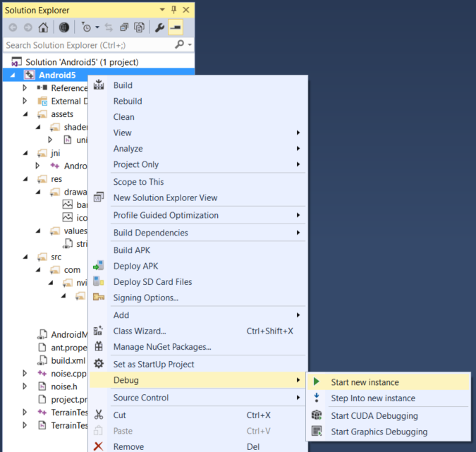Select Set as StartUp Project
This screenshot has height=452, width=476.
198,365
